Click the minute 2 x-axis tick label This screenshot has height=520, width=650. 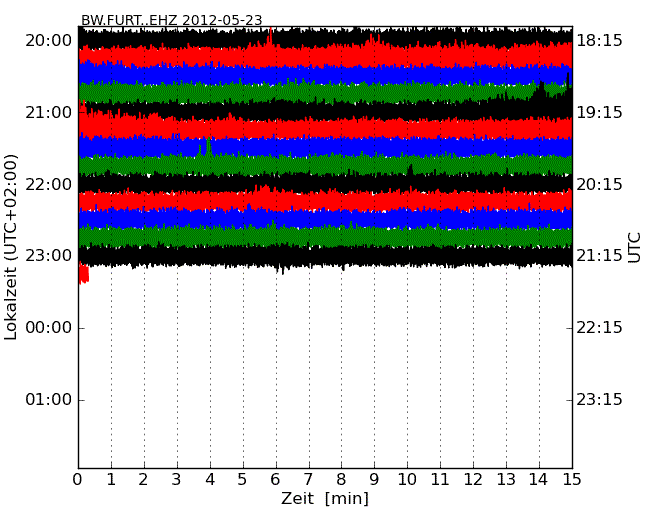click(x=144, y=480)
